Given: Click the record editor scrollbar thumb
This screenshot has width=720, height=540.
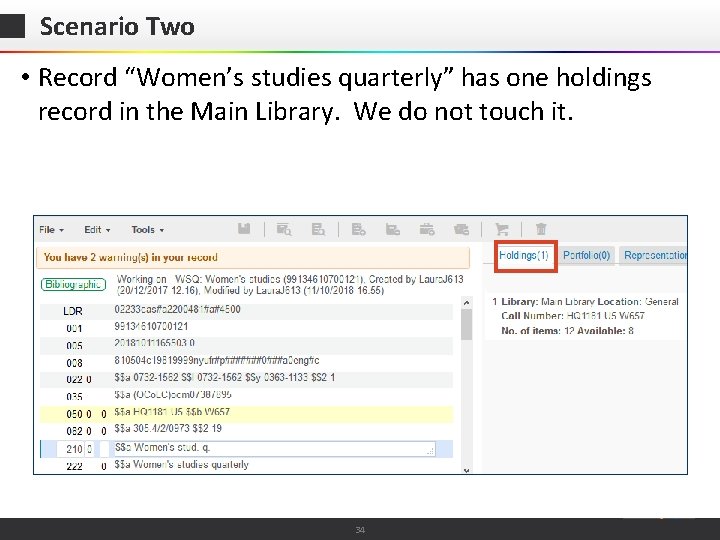Looking at the screenshot, I should [467, 324].
